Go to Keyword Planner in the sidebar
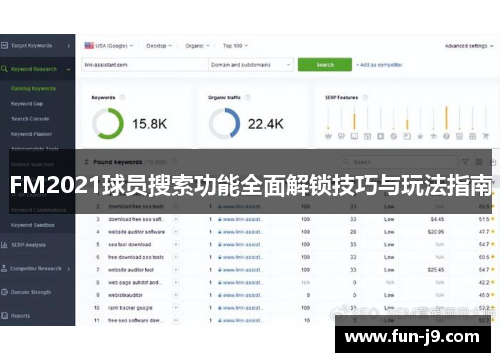This screenshot has width=500, height=362. [x=31, y=134]
